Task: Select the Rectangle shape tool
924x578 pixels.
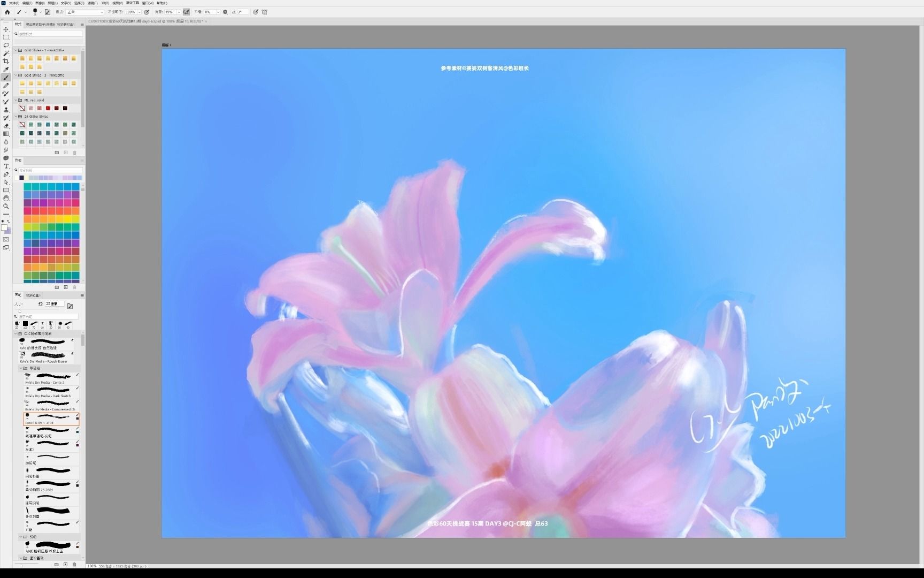Action: pyautogui.click(x=6, y=191)
